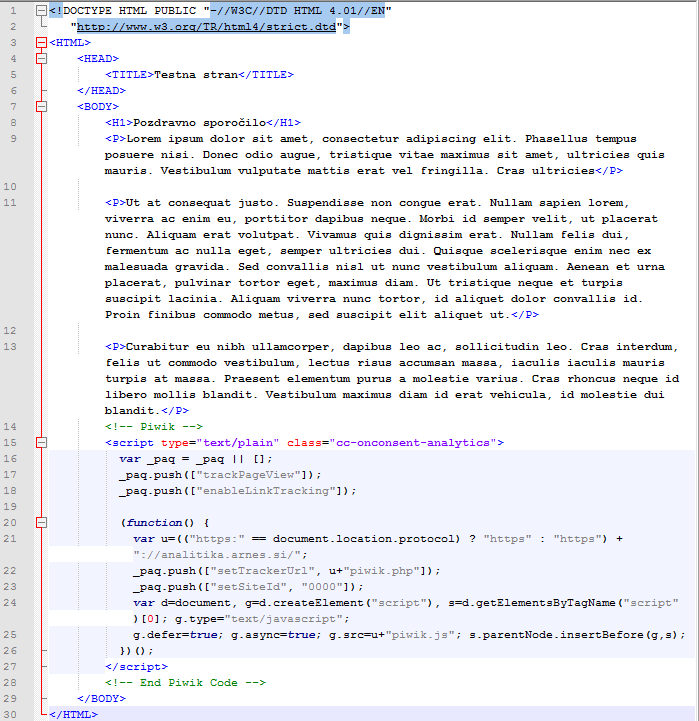Screen dimensions: 699x721
Task: Click the opening HTML tag on line 3
Action: [x=70, y=43]
